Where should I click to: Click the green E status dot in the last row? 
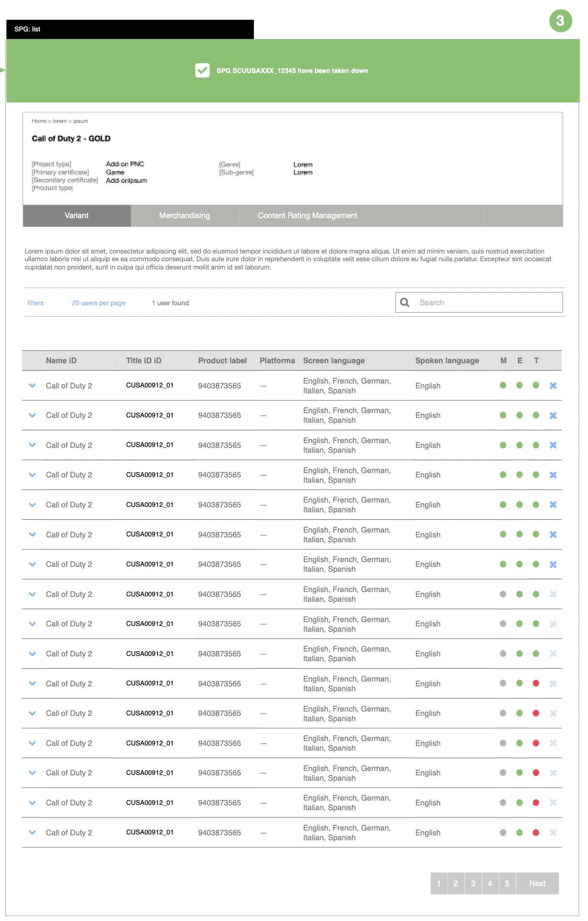[519, 832]
